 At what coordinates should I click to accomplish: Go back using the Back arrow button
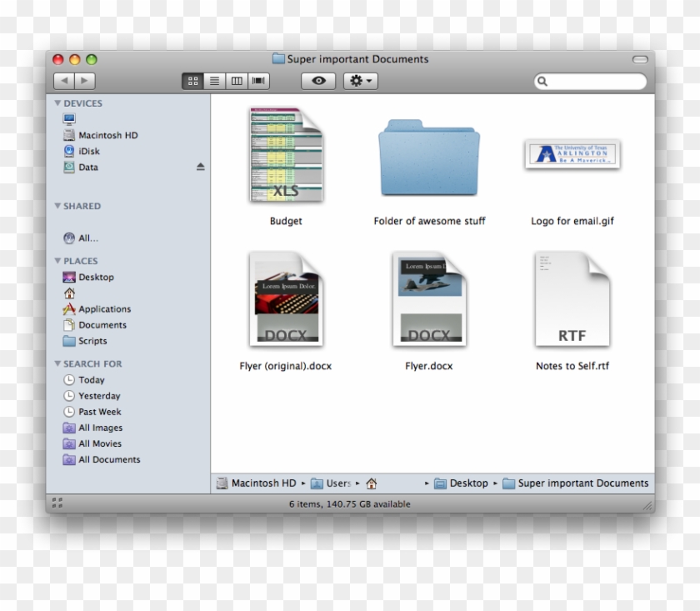[x=66, y=80]
